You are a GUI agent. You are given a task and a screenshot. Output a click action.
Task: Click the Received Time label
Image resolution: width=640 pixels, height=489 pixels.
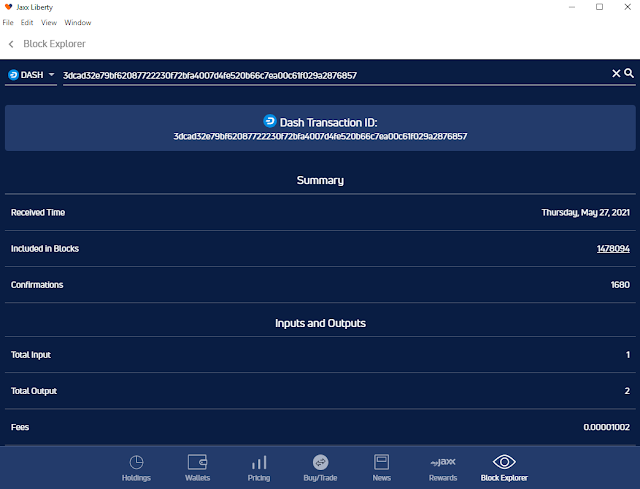[x=38, y=213]
